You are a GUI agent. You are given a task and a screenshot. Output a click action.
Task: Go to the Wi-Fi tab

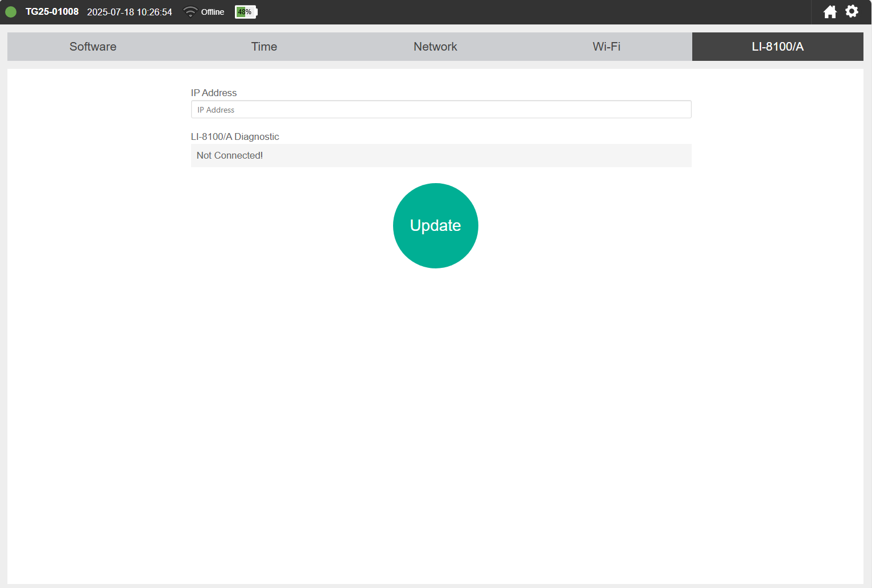tap(606, 47)
